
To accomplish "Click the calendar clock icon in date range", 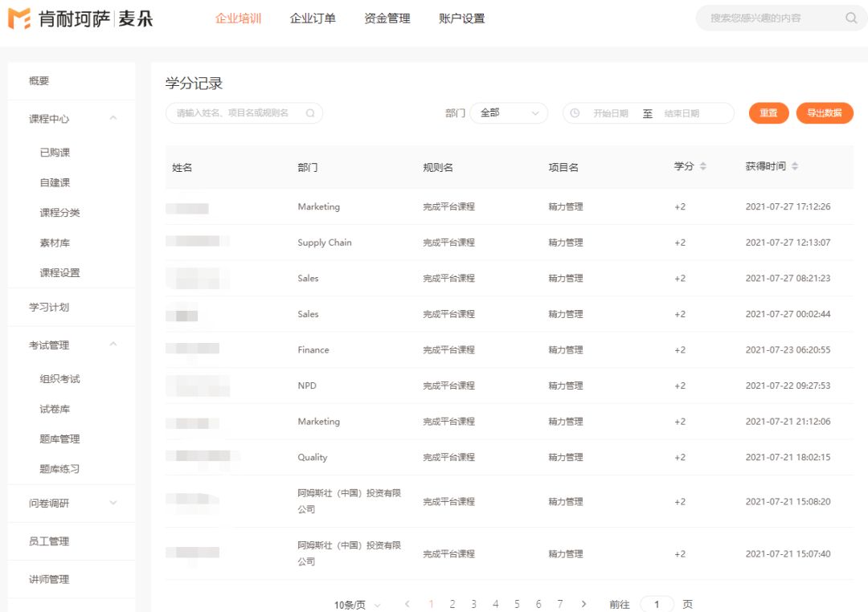I will (x=575, y=113).
